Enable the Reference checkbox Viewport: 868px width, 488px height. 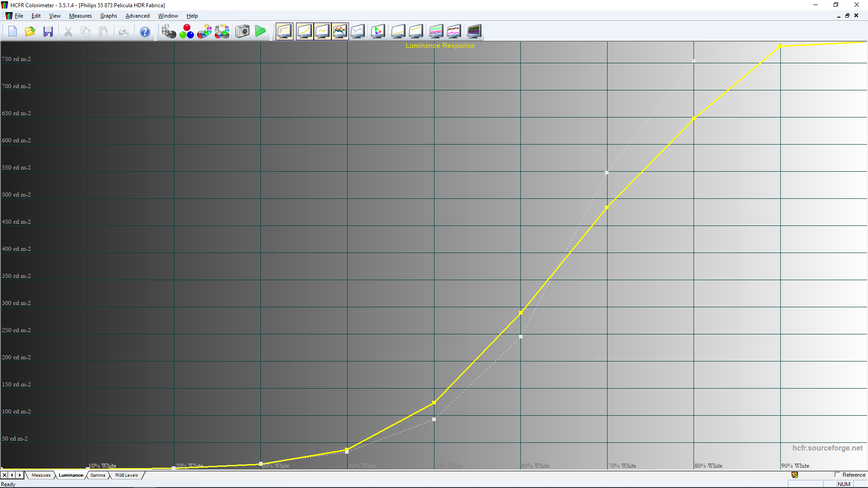click(x=837, y=475)
